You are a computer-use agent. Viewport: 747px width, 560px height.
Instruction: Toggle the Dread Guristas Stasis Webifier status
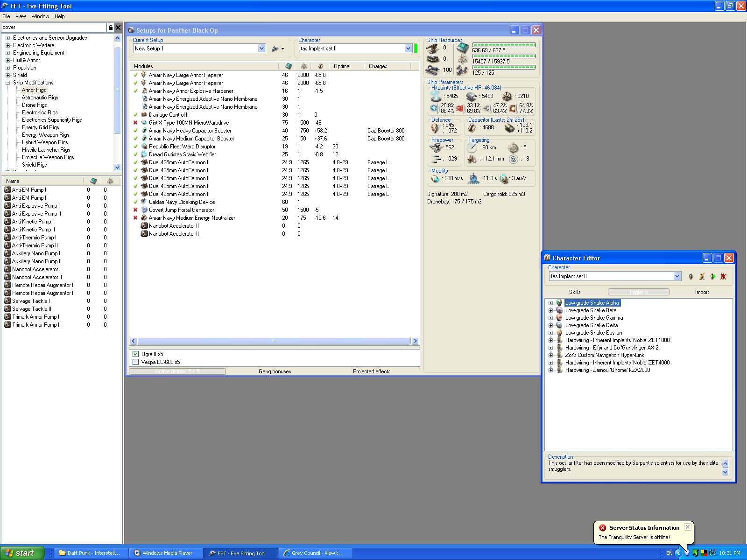(x=135, y=154)
